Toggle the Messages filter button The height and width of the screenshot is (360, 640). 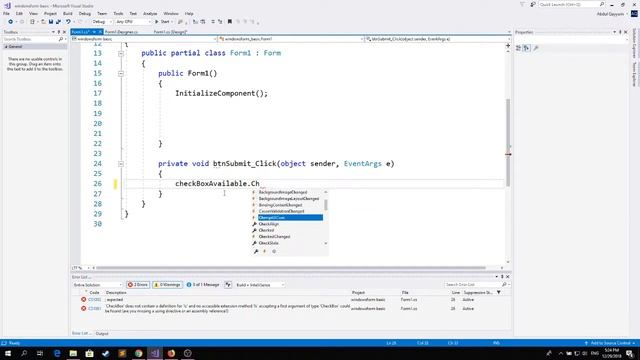click(203, 285)
